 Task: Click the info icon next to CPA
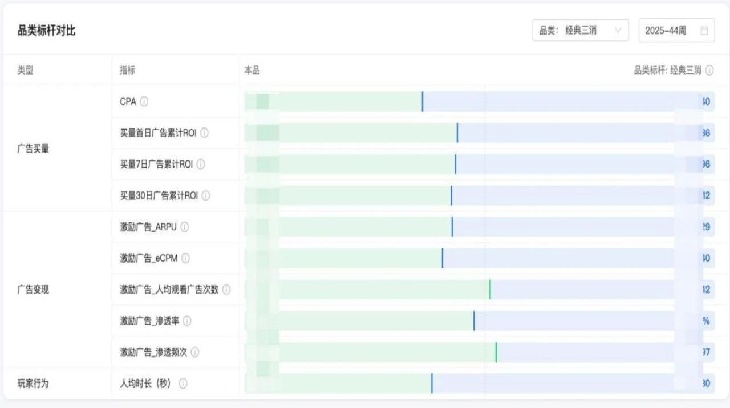(x=145, y=101)
